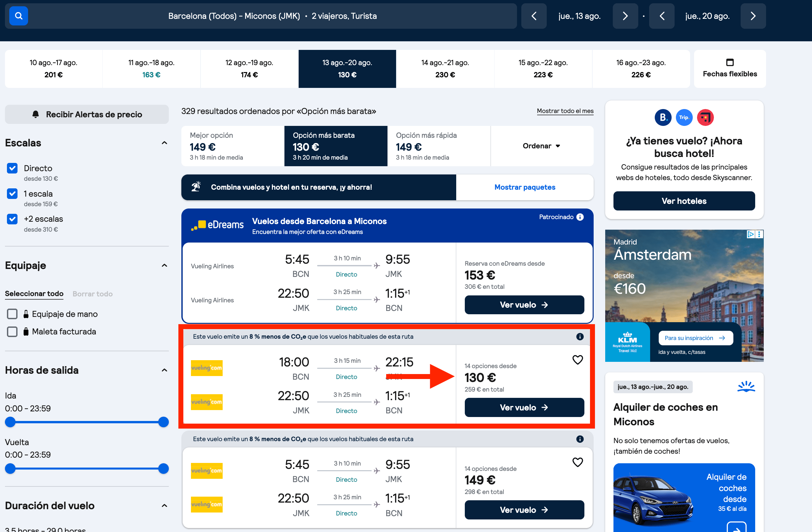Check the Maleta facturada option
Screen dimensions: 812x532
12,331
